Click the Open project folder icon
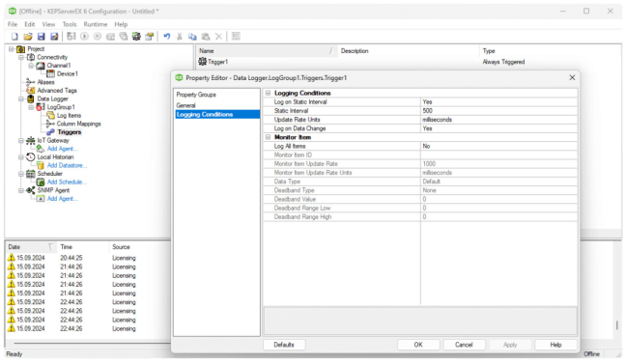626x364 pixels. (x=28, y=37)
